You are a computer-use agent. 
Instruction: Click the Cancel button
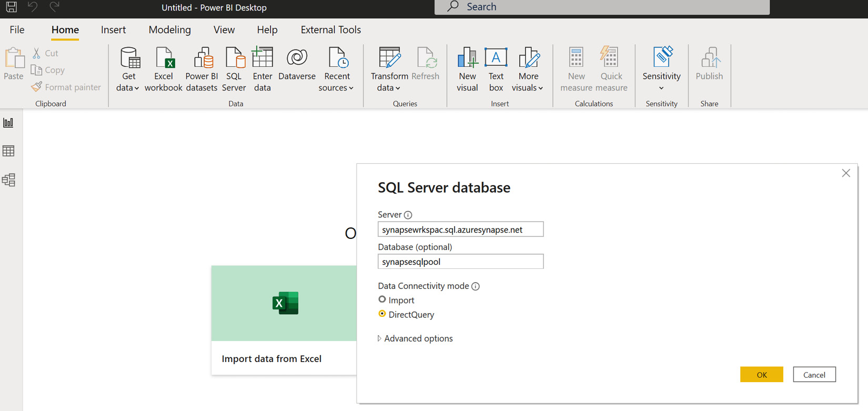click(814, 375)
